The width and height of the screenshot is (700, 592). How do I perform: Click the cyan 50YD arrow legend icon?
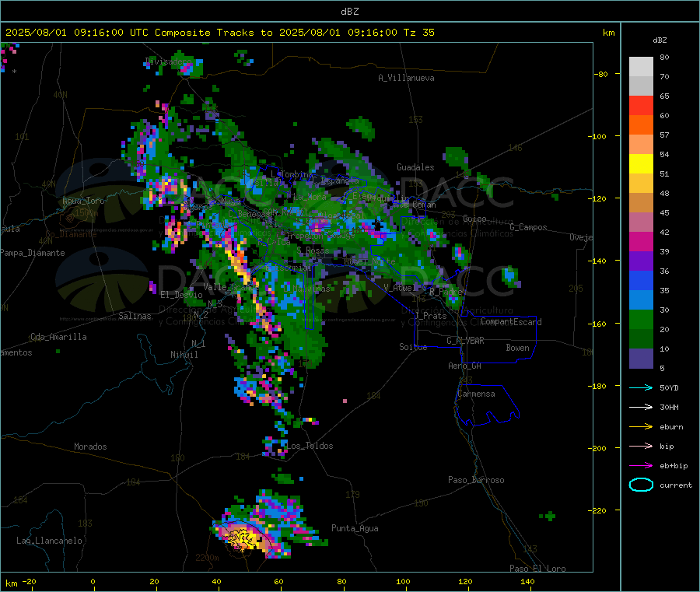click(641, 387)
